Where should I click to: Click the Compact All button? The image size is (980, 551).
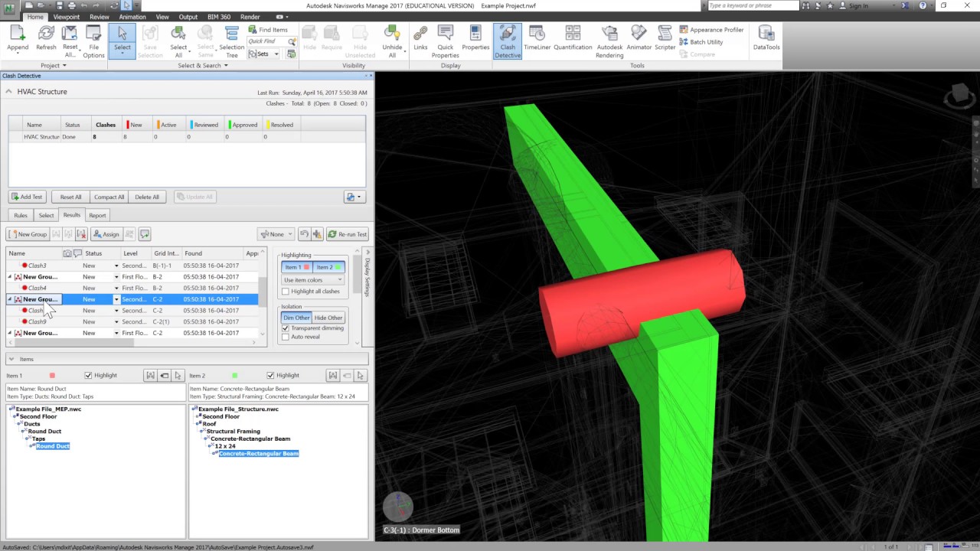[109, 197]
